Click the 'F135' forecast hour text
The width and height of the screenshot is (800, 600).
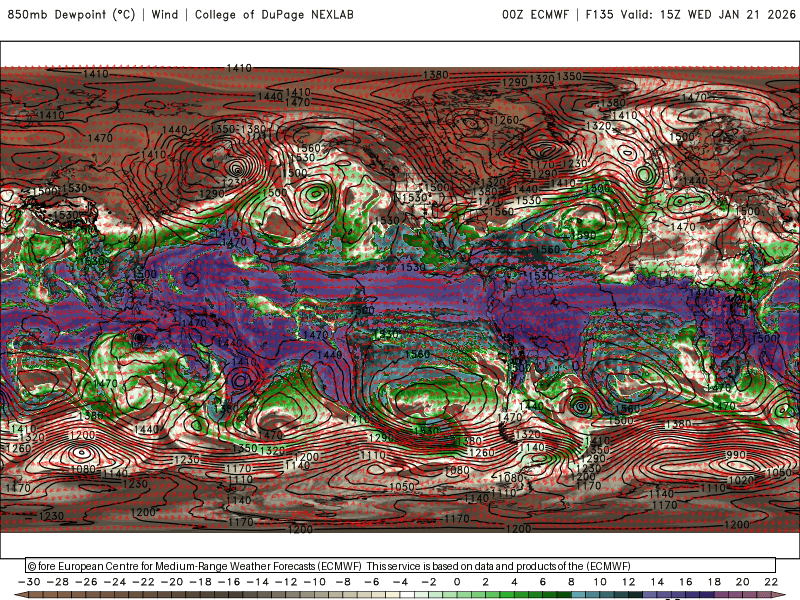pos(599,14)
